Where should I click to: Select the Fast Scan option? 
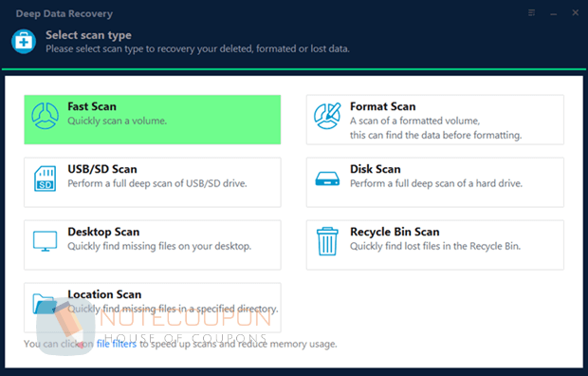(153, 120)
